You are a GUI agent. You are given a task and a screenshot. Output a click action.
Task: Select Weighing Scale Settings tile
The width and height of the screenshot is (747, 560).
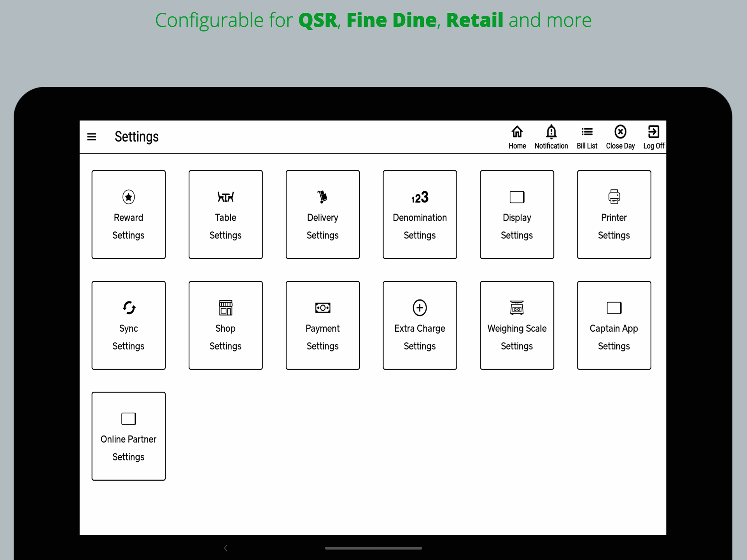[x=517, y=325]
